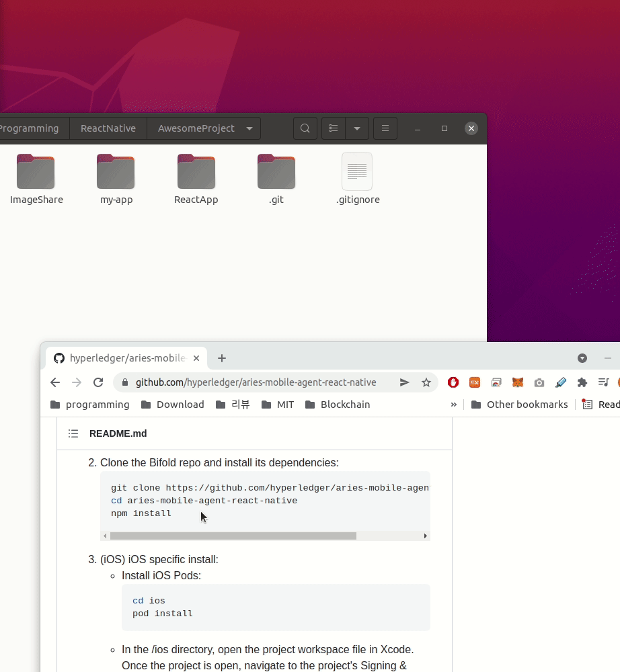The height and width of the screenshot is (672, 620).
Task: Open the media controls icon
Action: tap(603, 382)
